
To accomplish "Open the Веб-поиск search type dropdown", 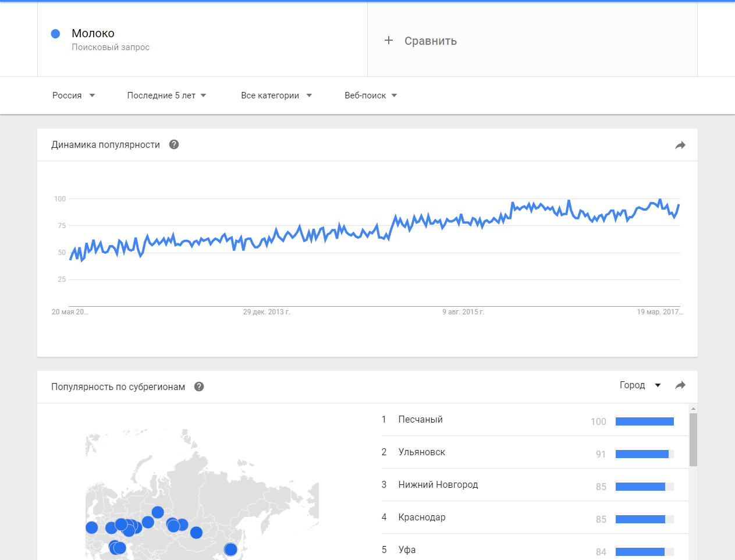I will click(371, 95).
